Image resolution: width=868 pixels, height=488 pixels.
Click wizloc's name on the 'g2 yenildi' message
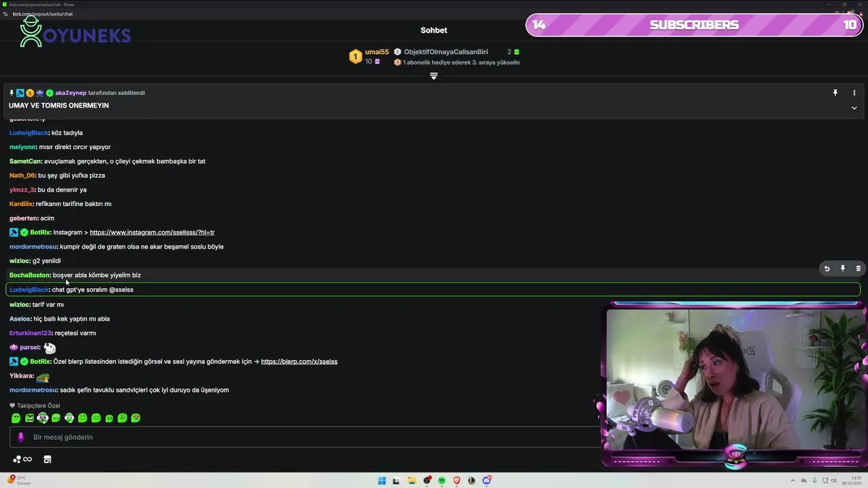20,261
